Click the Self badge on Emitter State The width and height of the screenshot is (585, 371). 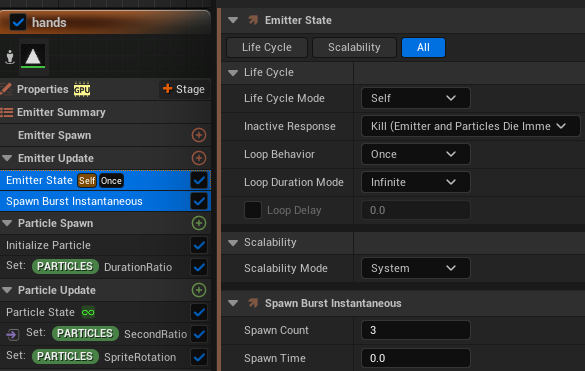pyautogui.click(x=87, y=181)
